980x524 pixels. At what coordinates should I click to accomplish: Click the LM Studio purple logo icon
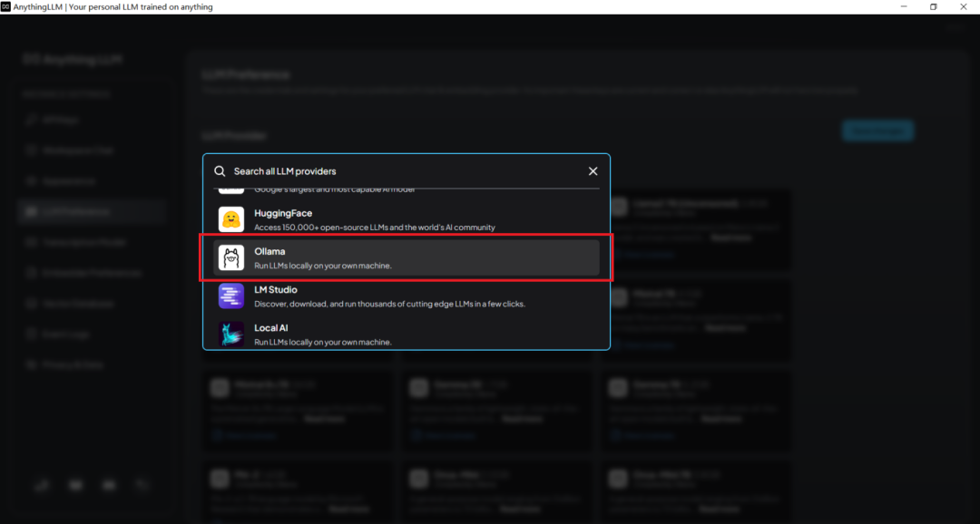point(231,296)
